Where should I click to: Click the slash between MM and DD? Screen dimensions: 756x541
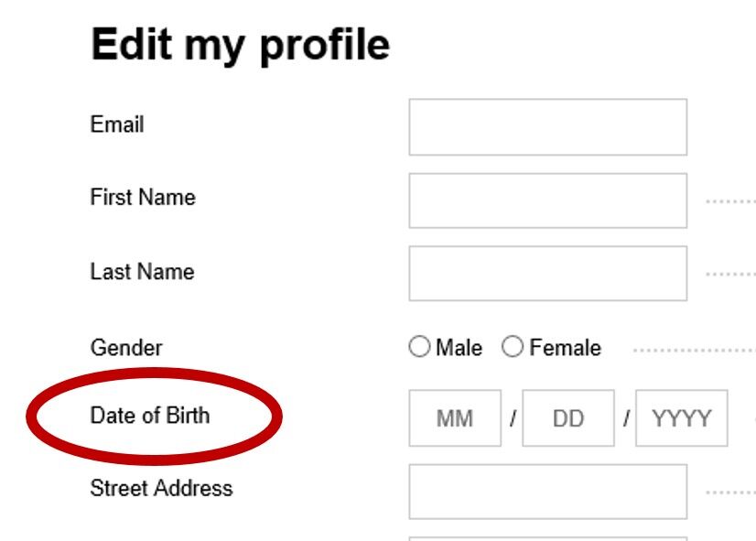[513, 418]
